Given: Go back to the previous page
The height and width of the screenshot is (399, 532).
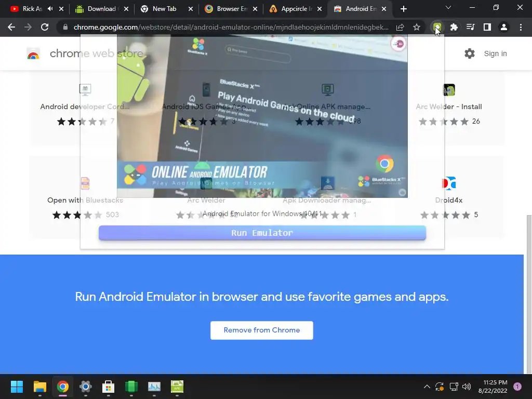Looking at the screenshot, I should click(x=11, y=27).
